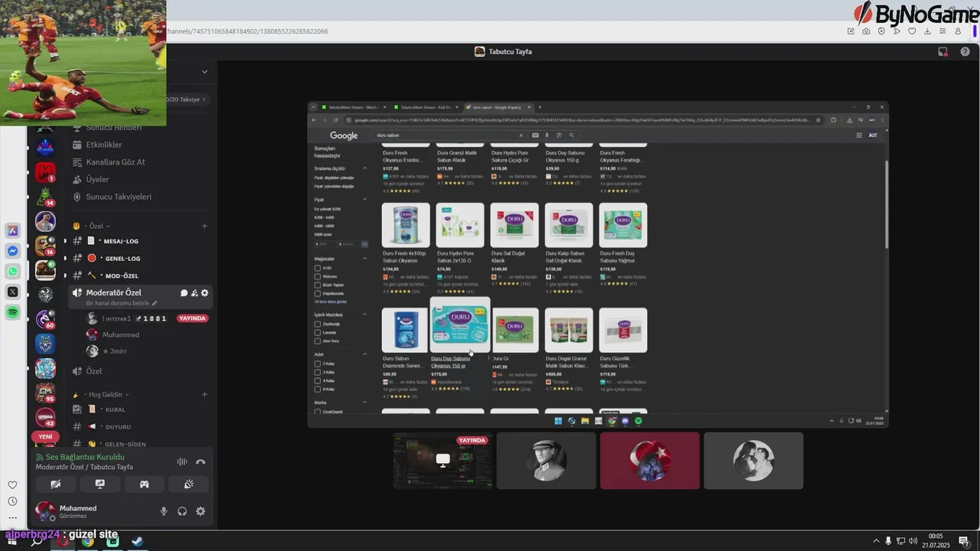The height and width of the screenshot is (551, 980).
Task: Open Opera downloads icon
Action: 927,31
